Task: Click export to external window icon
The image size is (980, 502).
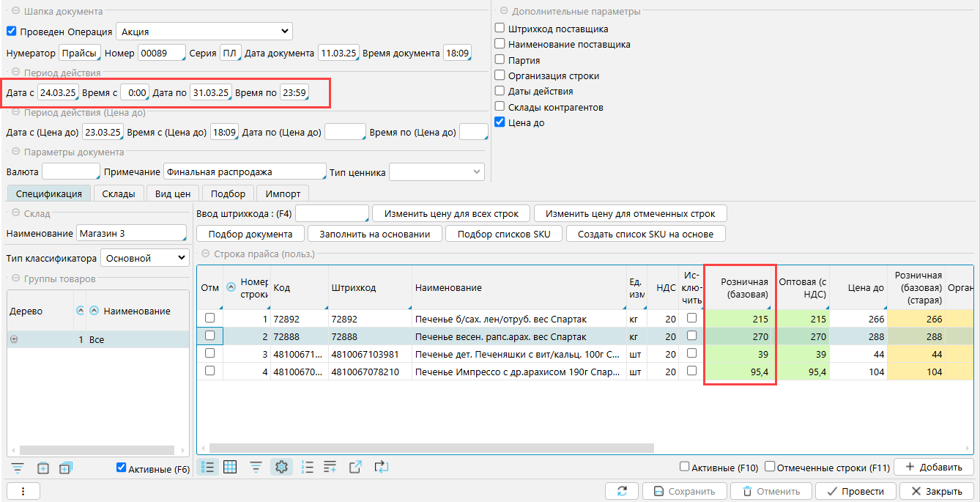Action: 355,467
